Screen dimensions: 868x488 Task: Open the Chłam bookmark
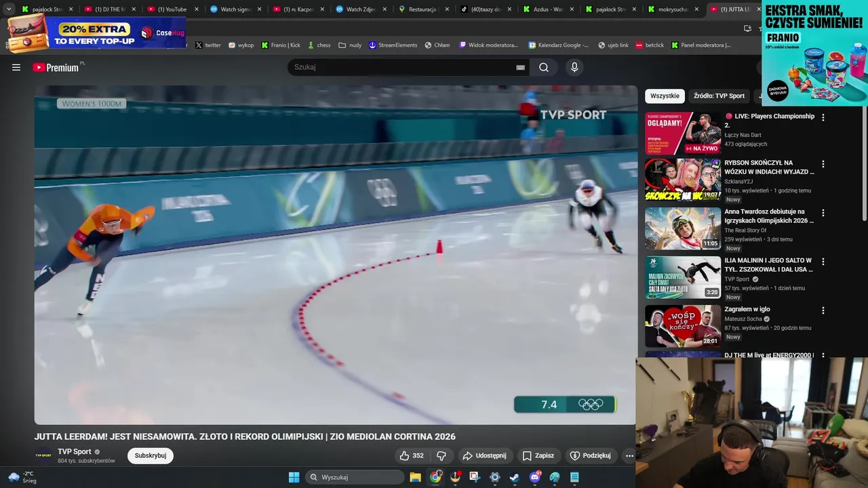pyautogui.click(x=437, y=45)
